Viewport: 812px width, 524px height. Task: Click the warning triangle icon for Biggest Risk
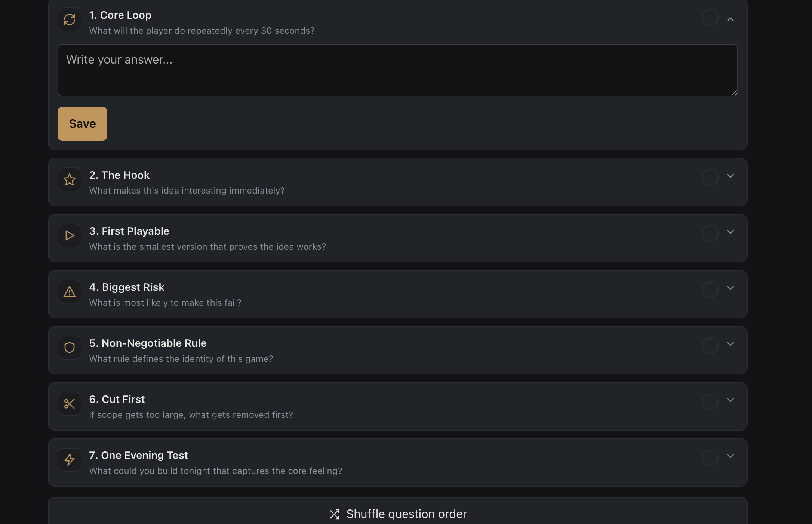pyautogui.click(x=70, y=292)
